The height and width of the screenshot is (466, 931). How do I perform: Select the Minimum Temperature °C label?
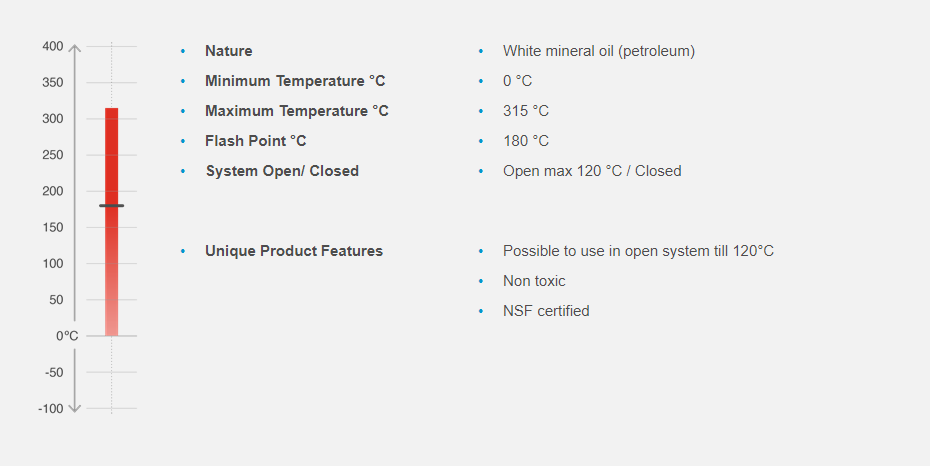pyautogui.click(x=294, y=81)
